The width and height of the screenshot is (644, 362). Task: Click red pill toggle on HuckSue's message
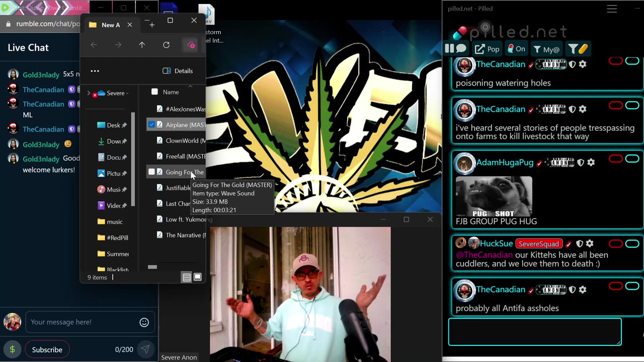(x=616, y=244)
